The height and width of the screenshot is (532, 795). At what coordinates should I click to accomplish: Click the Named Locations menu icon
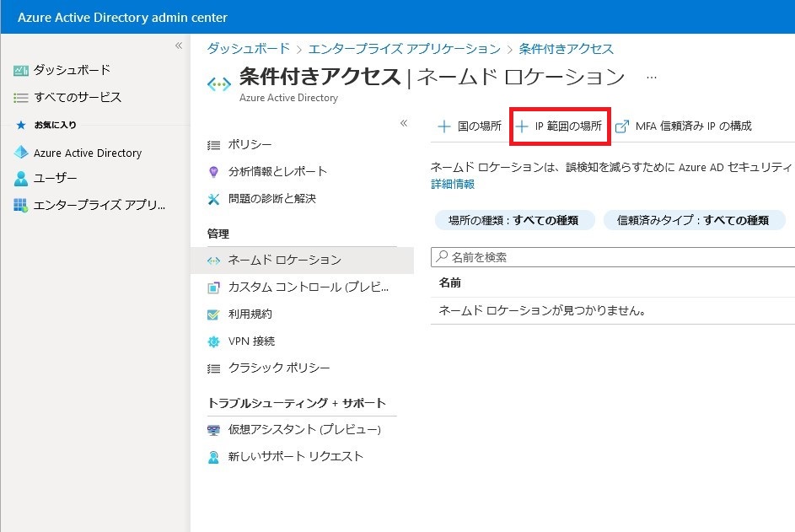(213, 261)
